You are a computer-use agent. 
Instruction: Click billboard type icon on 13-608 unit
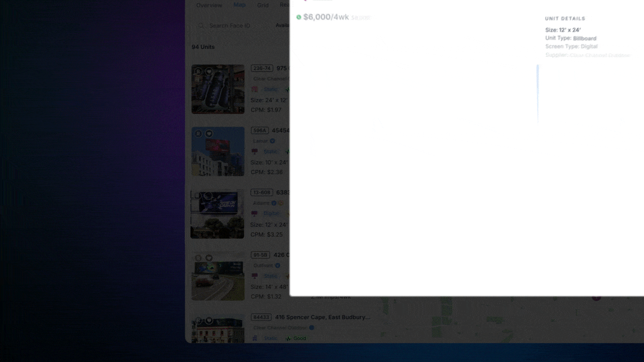255,214
